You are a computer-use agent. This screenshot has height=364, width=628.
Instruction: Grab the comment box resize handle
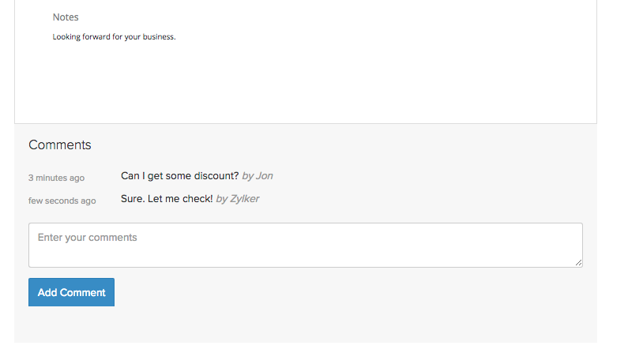click(578, 262)
